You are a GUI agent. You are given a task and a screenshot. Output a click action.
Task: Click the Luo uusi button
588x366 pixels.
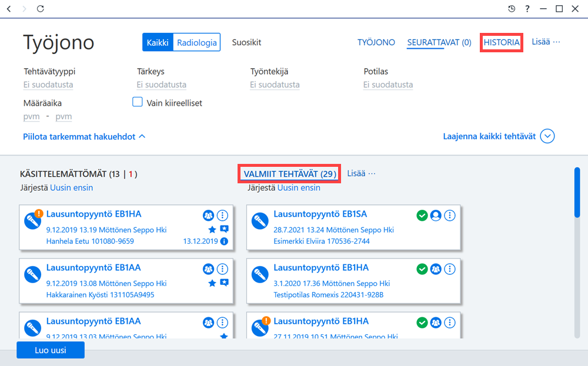click(x=51, y=350)
